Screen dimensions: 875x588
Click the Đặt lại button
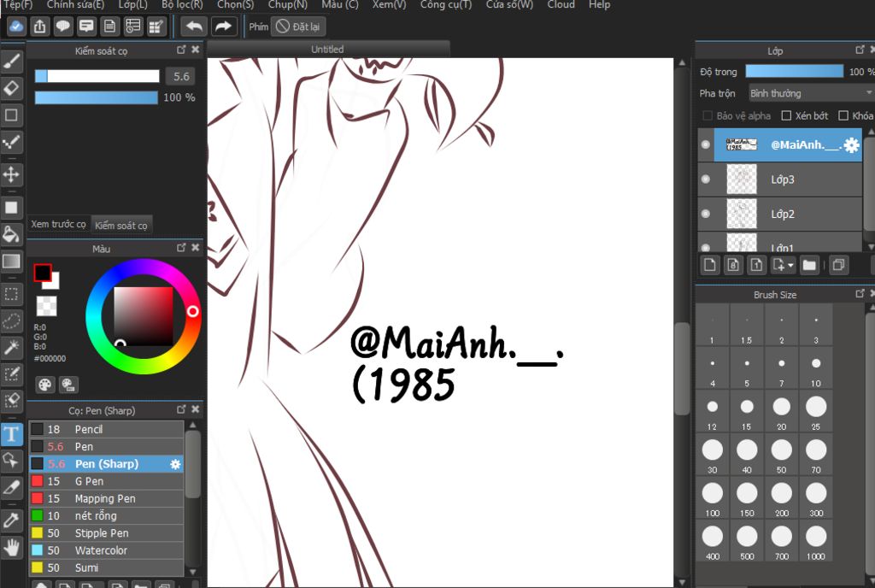298,26
